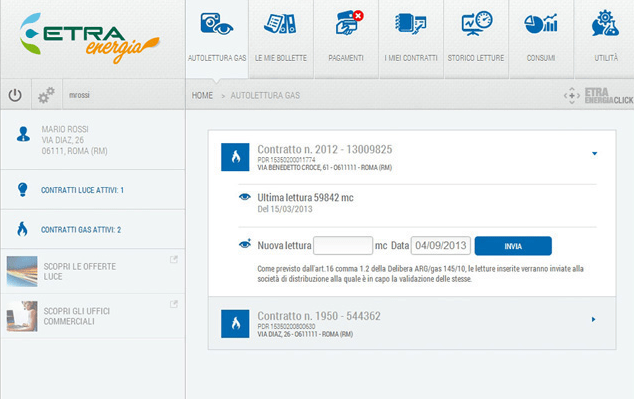Image resolution: width=634 pixels, height=399 pixels.
Task: Click the light bulb icon for luce contracts
Action: pyautogui.click(x=23, y=189)
